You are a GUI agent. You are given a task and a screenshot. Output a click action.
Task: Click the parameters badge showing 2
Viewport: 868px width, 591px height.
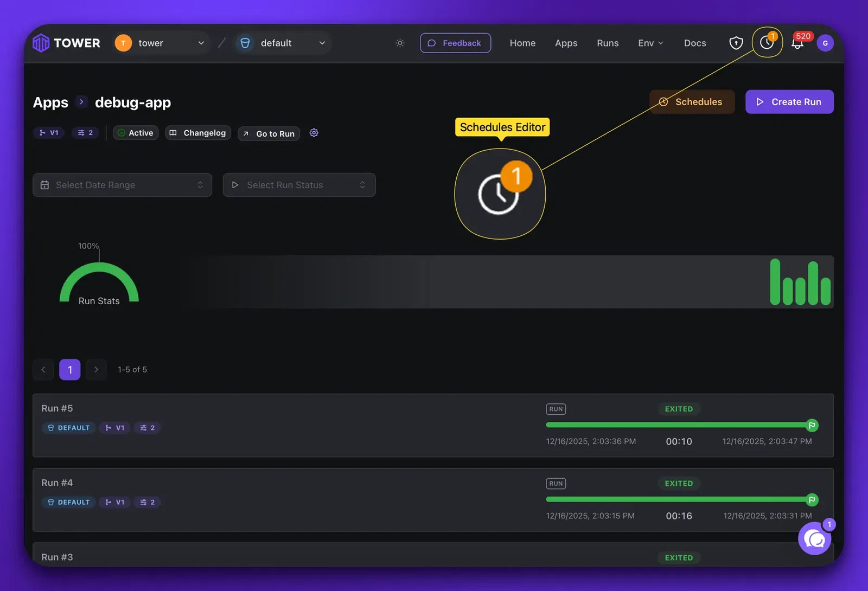coord(85,133)
